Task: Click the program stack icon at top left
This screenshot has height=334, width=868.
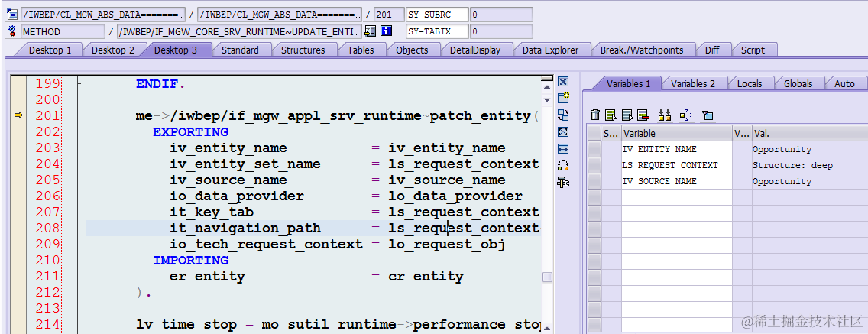Action: click(12, 15)
